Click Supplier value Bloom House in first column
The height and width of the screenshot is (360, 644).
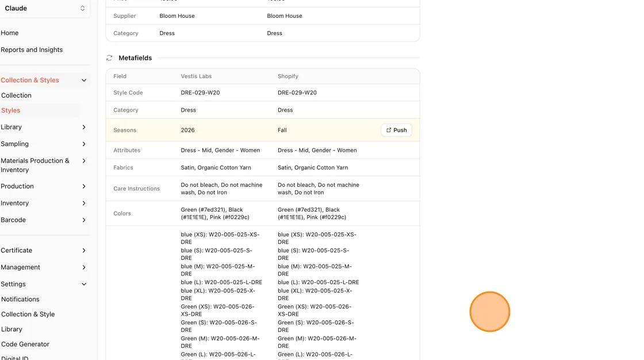point(177,16)
